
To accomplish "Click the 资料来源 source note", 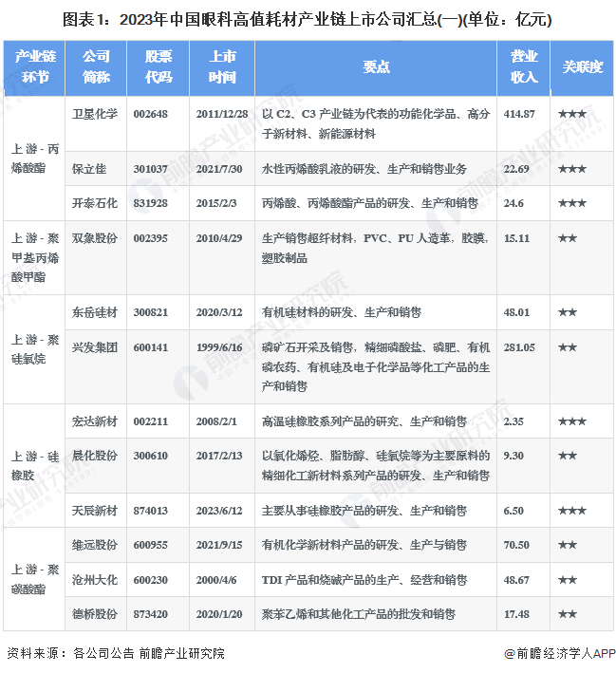I will pyautogui.click(x=116, y=653).
